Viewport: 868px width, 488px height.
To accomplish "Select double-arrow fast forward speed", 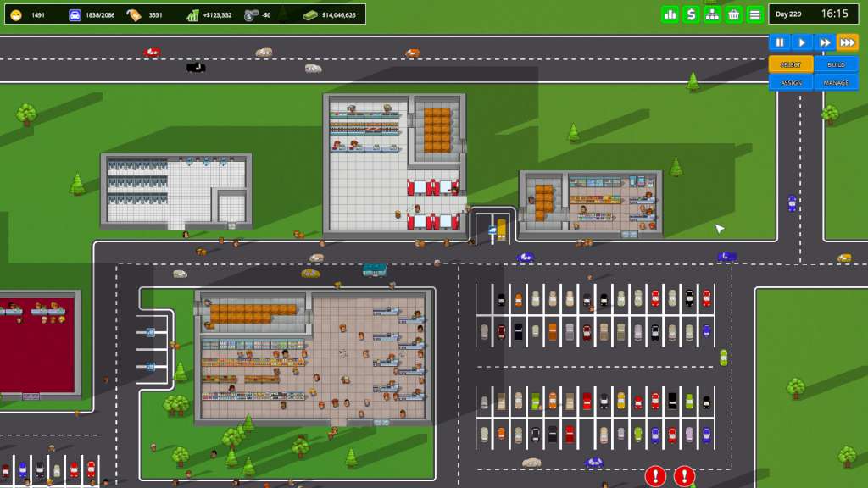I will pos(823,42).
